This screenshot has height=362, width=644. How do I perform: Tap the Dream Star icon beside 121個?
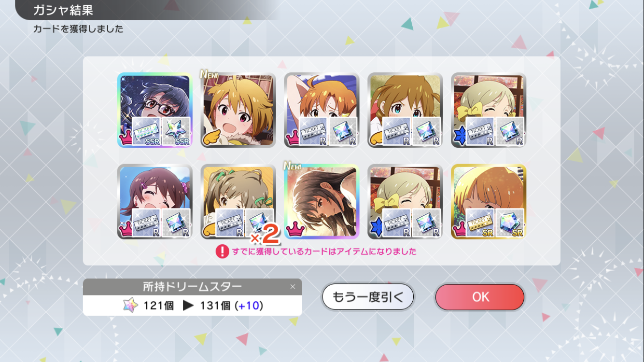tap(130, 305)
